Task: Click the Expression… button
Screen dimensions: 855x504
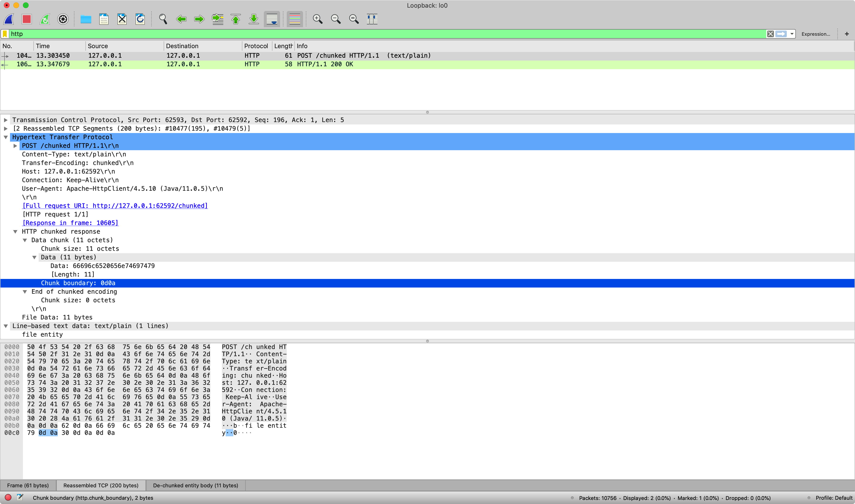Action: click(x=815, y=34)
